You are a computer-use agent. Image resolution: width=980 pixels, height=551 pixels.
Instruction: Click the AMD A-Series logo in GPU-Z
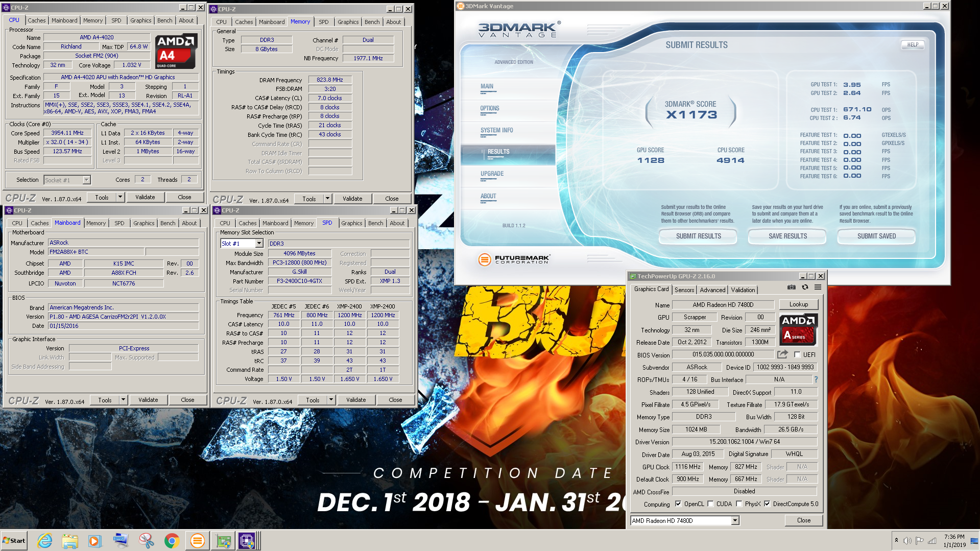[798, 329]
